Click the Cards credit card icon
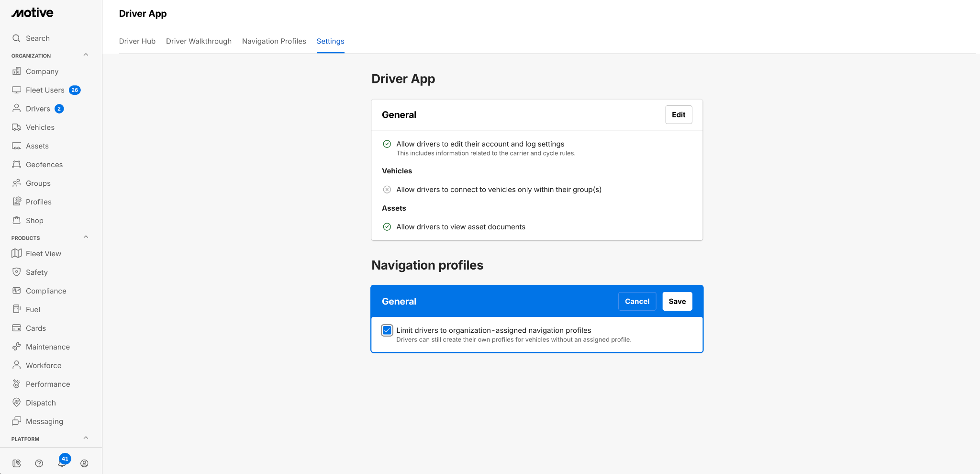This screenshot has width=980, height=474. coord(16,328)
